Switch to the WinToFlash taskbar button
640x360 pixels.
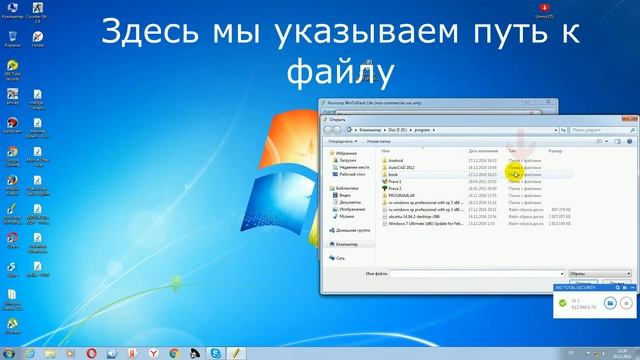tap(236, 353)
